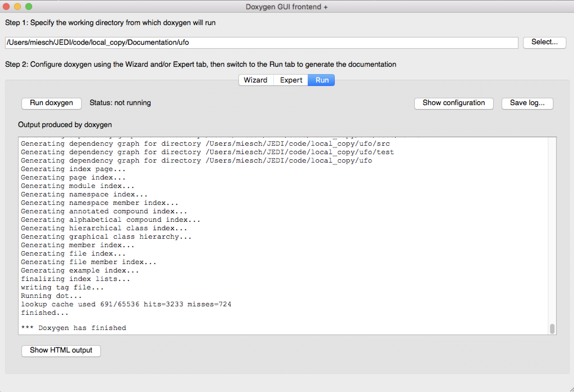Click the "Generating namespace index..." log line
574x392 pixels.
[84, 194]
